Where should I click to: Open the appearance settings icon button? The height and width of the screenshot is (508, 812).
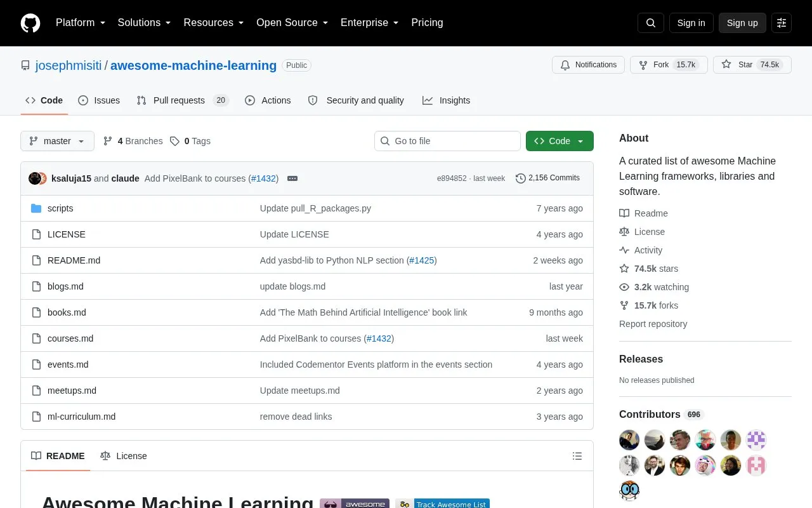[782, 23]
